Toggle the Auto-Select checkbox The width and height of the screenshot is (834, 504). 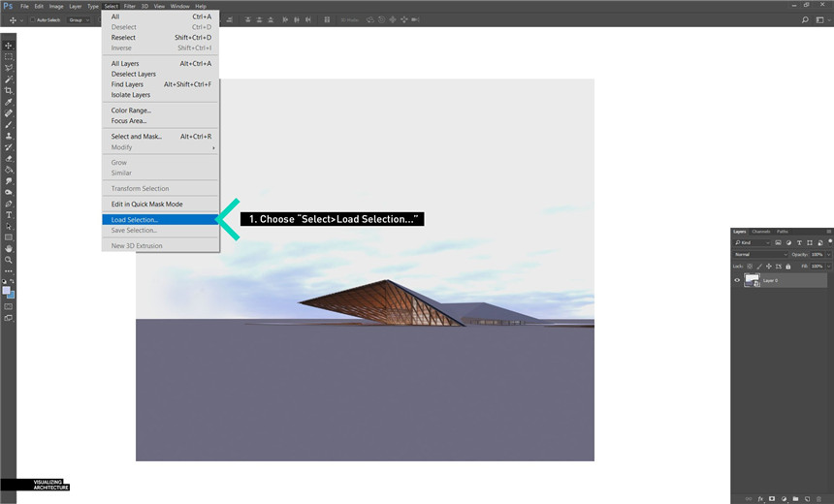pyautogui.click(x=32, y=19)
